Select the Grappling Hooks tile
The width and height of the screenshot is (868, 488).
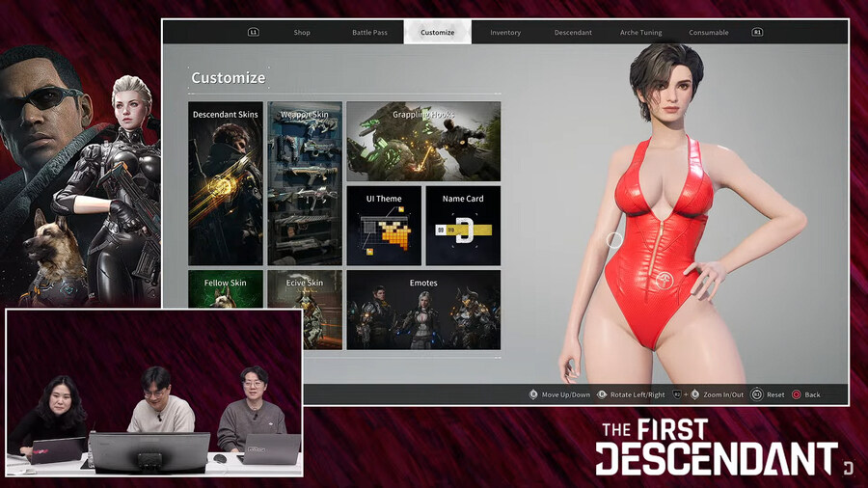(423, 142)
